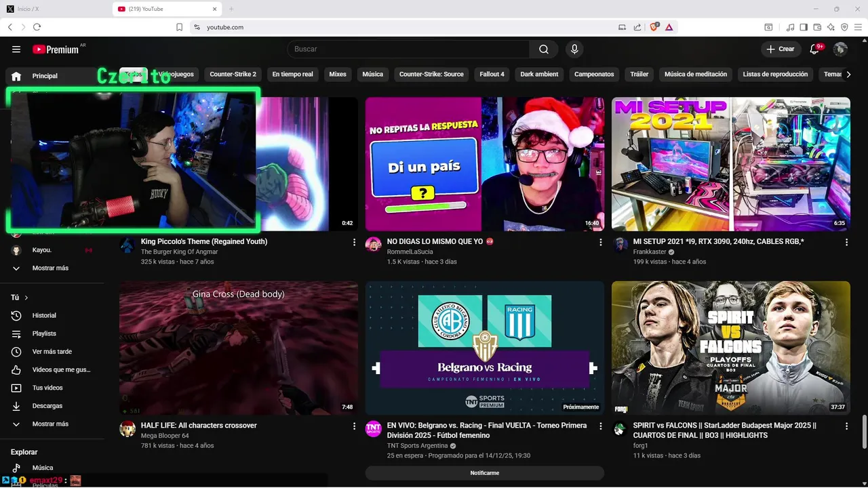The image size is (868, 488).
Task: Select the Dark ambient filter chip
Action: click(539, 75)
